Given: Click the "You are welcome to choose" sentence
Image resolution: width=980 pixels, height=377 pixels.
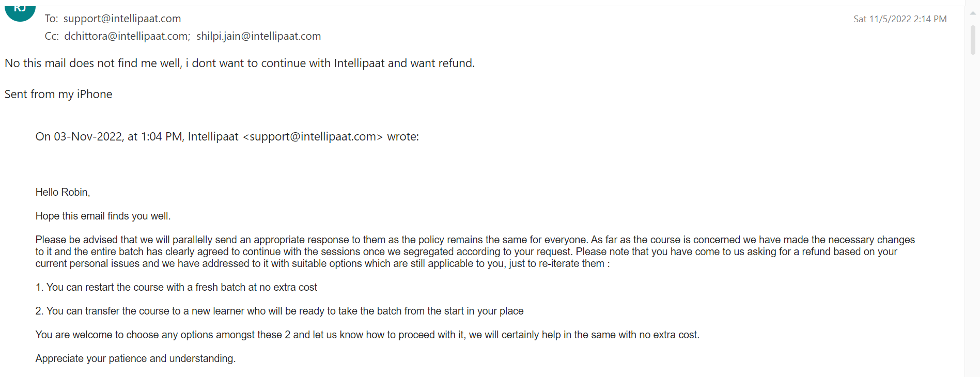Looking at the screenshot, I should [367, 335].
